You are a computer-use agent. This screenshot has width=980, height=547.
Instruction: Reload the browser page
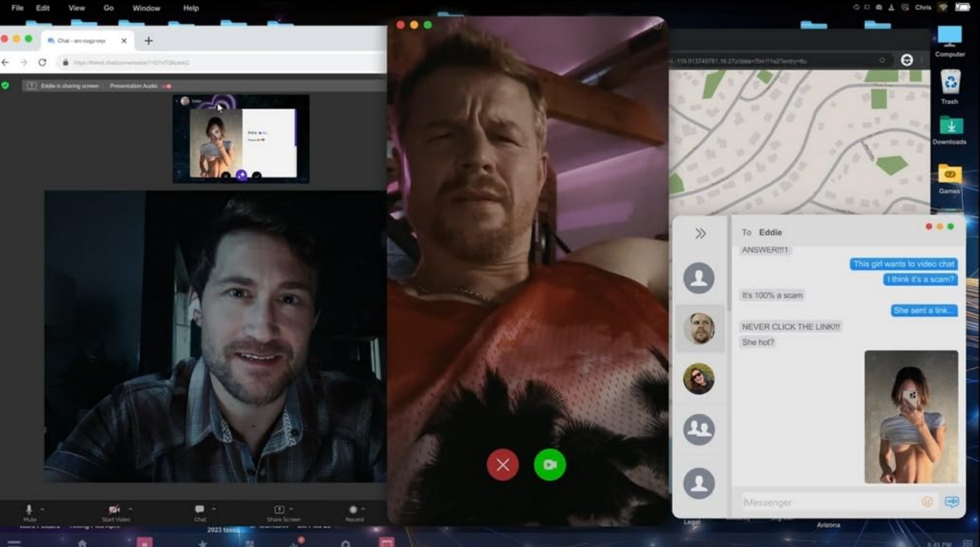tap(42, 63)
